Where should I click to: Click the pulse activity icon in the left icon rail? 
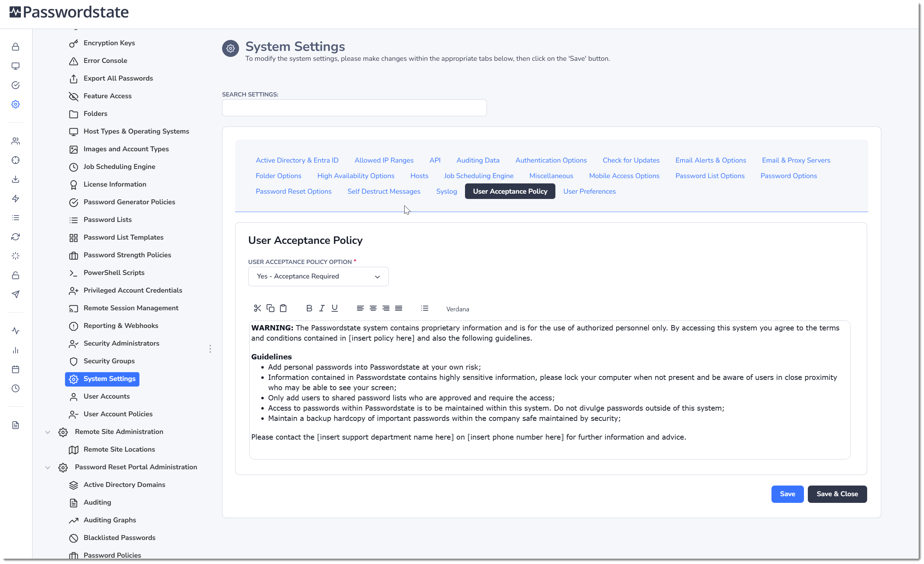coord(16,331)
